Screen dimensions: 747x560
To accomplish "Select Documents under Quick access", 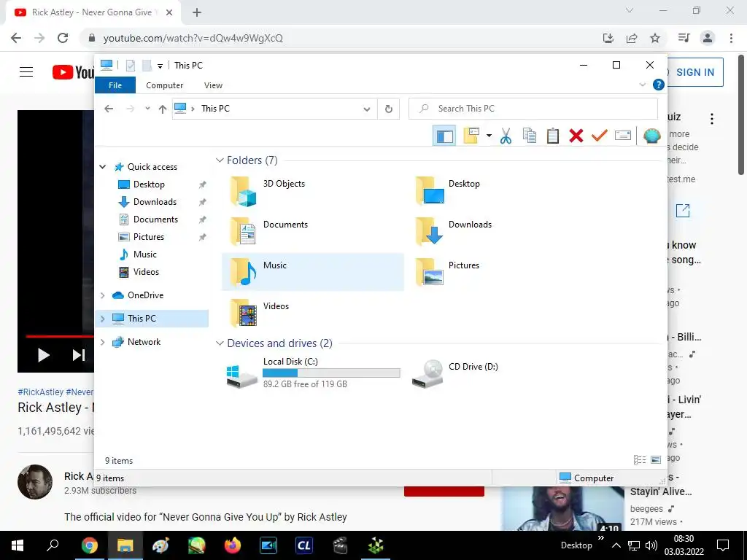I will tap(155, 219).
